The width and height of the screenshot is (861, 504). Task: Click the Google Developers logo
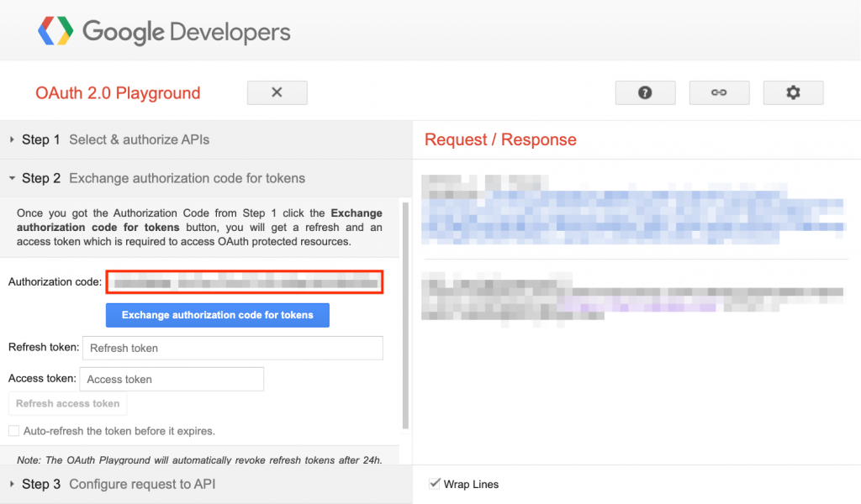(x=164, y=31)
